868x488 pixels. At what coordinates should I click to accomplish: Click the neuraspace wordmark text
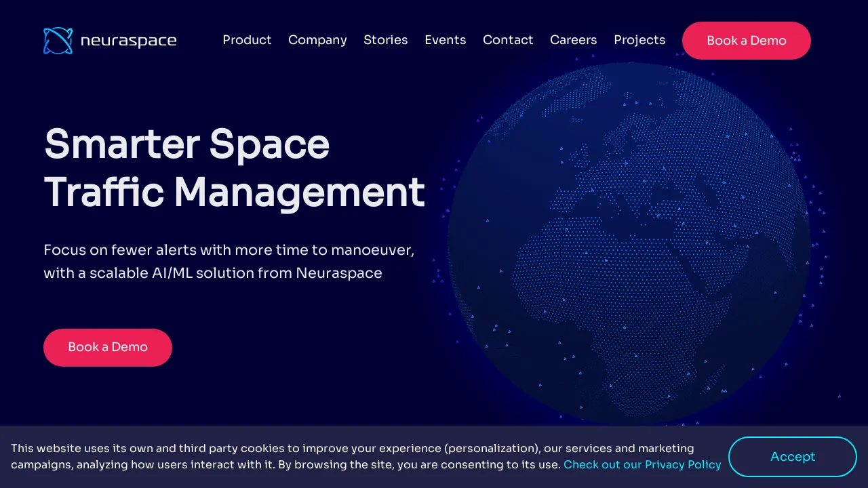point(128,41)
